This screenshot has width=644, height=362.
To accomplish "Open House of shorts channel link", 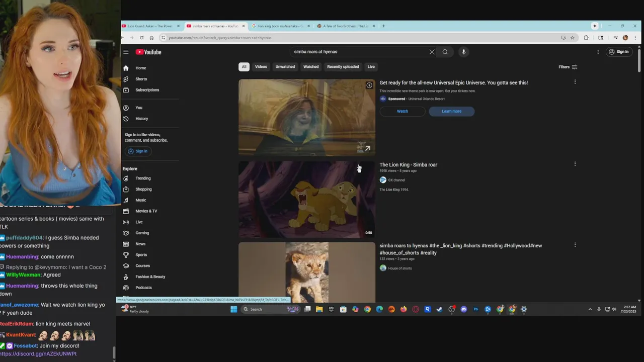I will tap(400, 268).
